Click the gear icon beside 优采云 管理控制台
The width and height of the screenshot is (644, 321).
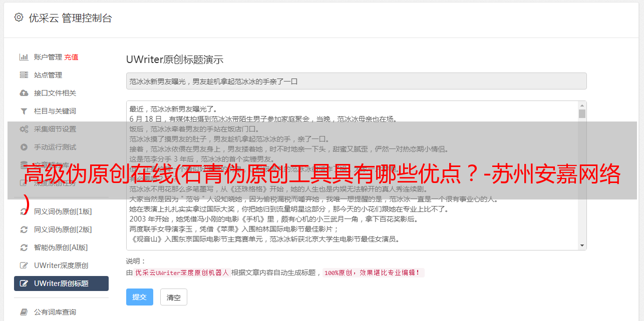19,17
